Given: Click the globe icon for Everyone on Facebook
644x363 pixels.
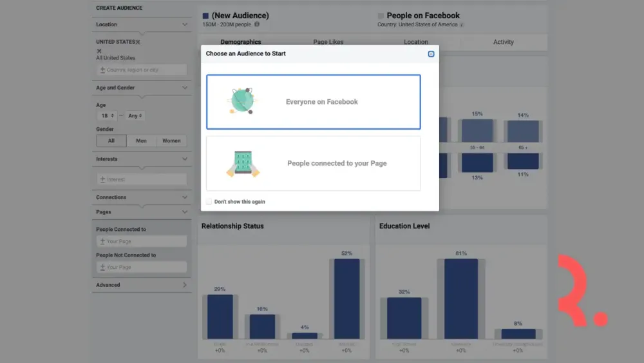Looking at the screenshot, I should coord(242,101).
